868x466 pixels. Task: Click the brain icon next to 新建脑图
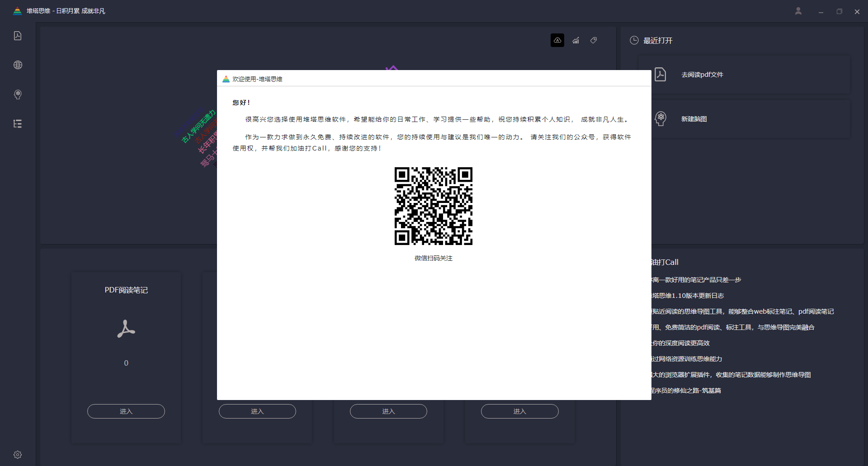pyautogui.click(x=660, y=119)
